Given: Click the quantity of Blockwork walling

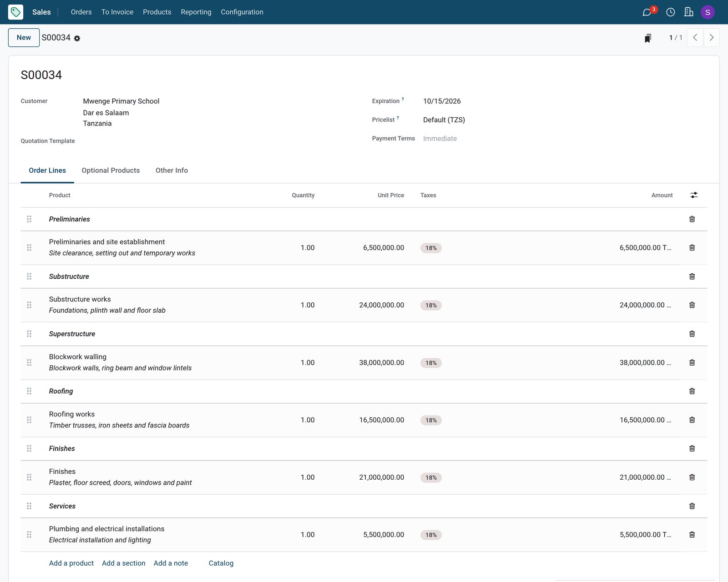Looking at the screenshot, I should 308,363.
